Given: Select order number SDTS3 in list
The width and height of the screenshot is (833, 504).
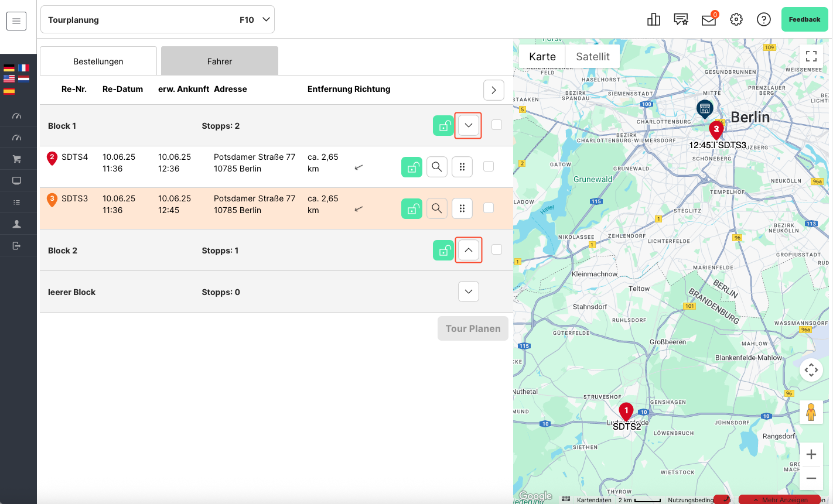Looking at the screenshot, I should [75, 198].
